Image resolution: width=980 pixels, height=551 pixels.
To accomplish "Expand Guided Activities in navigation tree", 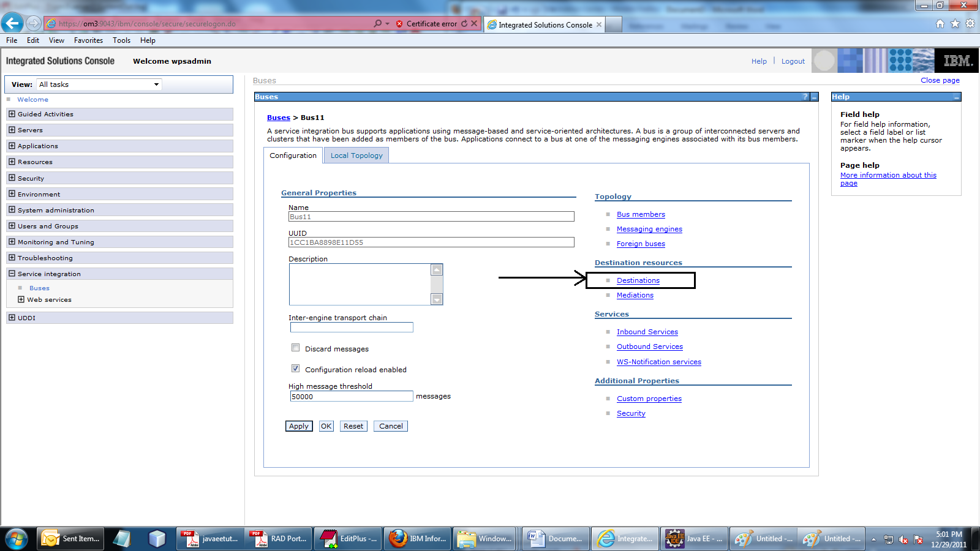I will pyautogui.click(x=12, y=114).
